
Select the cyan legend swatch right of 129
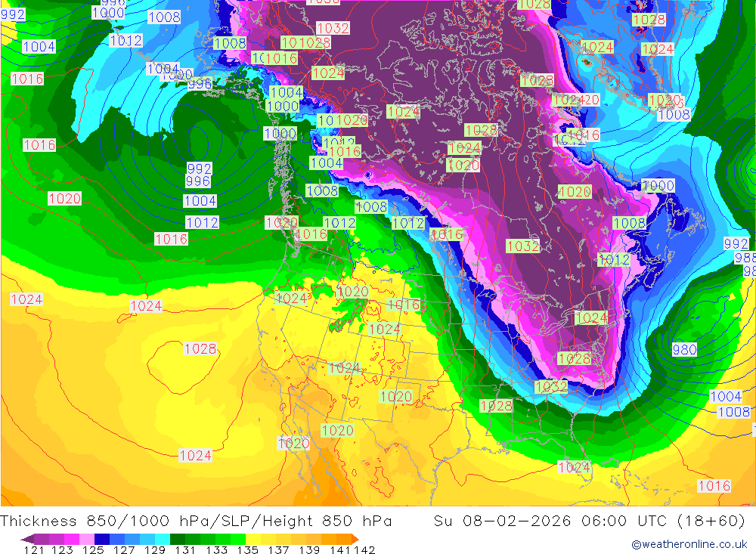pyautogui.click(x=163, y=539)
